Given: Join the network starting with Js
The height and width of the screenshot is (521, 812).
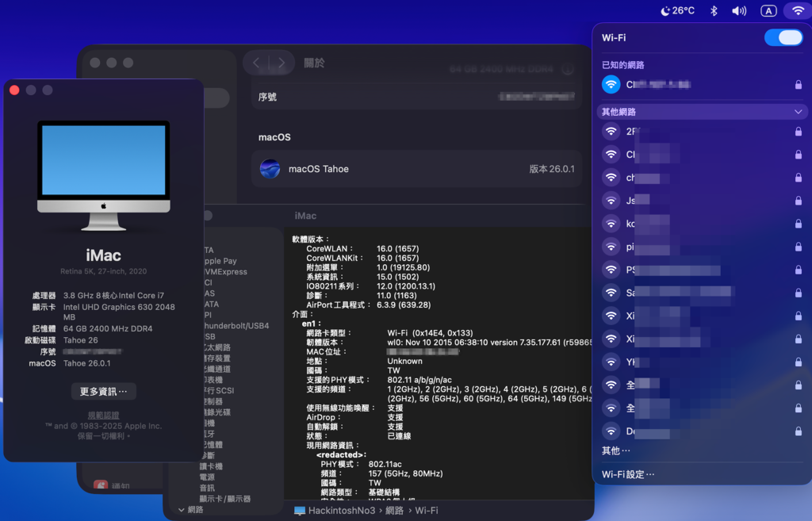Looking at the screenshot, I should [x=702, y=201].
